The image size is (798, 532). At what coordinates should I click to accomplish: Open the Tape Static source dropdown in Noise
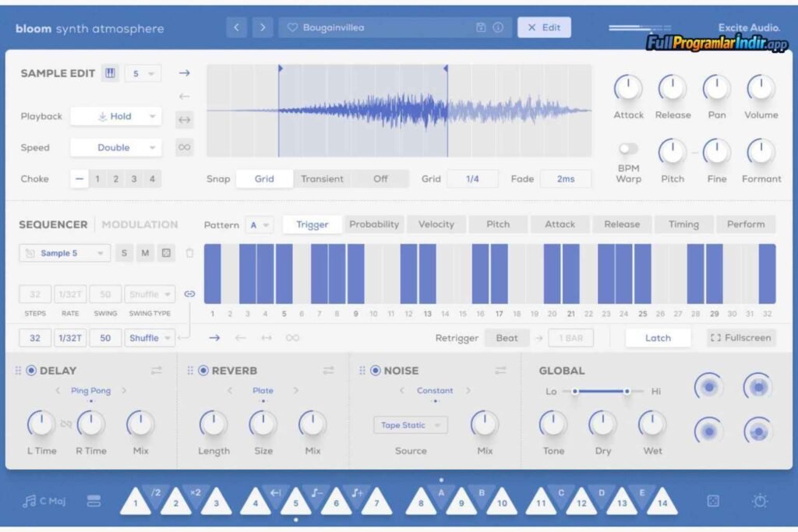pos(410,425)
